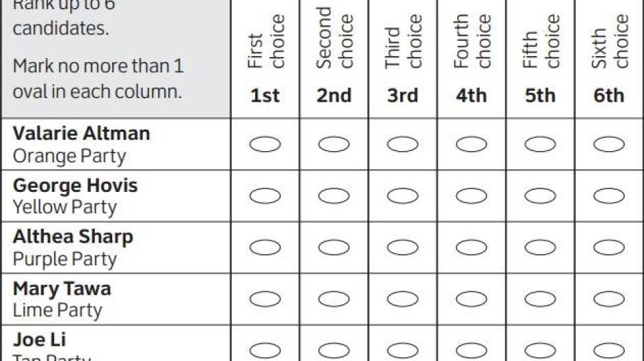Viewport: 644px width, 361px height.
Task: Select Mary Tawa's 4th choice oval
Action: [x=472, y=298]
